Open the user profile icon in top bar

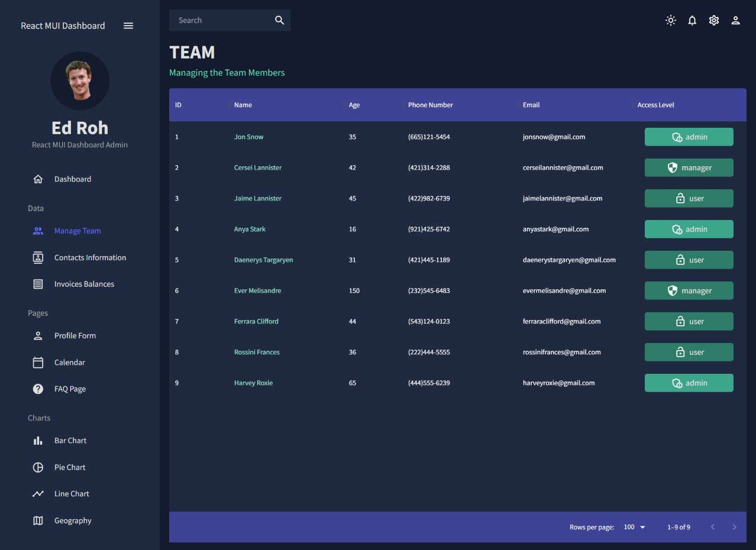click(x=735, y=20)
